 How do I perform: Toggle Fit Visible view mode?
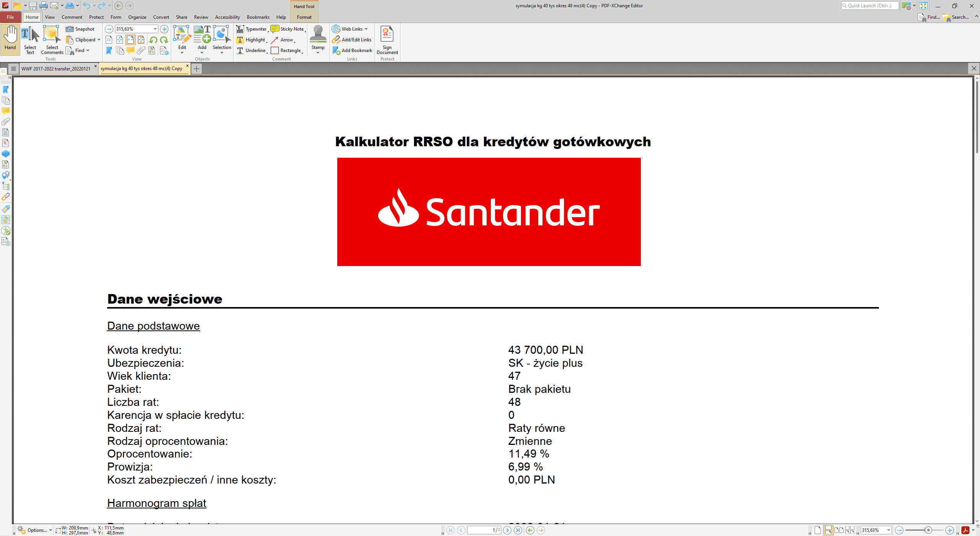pyautogui.click(x=141, y=40)
